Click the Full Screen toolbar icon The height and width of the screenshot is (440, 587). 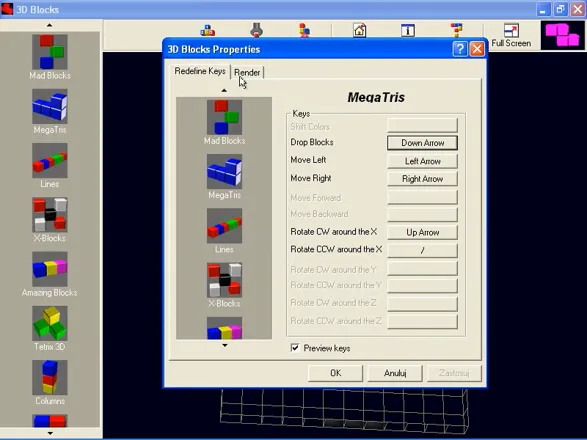pos(511,36)
